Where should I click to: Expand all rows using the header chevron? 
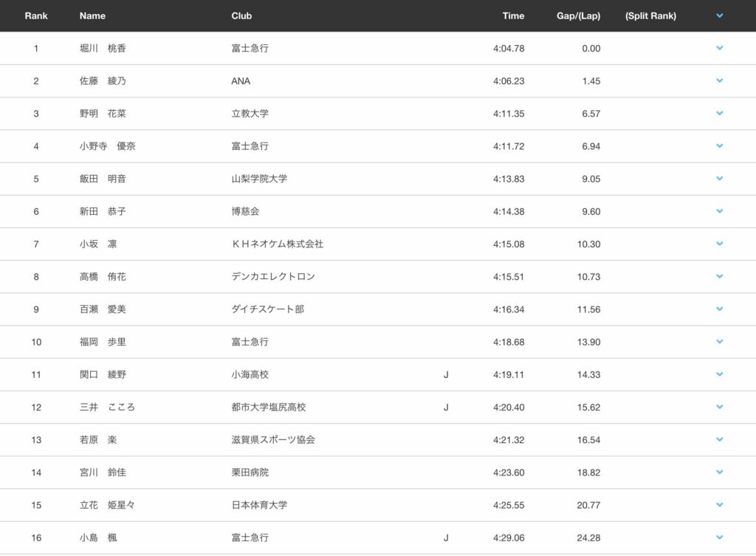[719, 16]
